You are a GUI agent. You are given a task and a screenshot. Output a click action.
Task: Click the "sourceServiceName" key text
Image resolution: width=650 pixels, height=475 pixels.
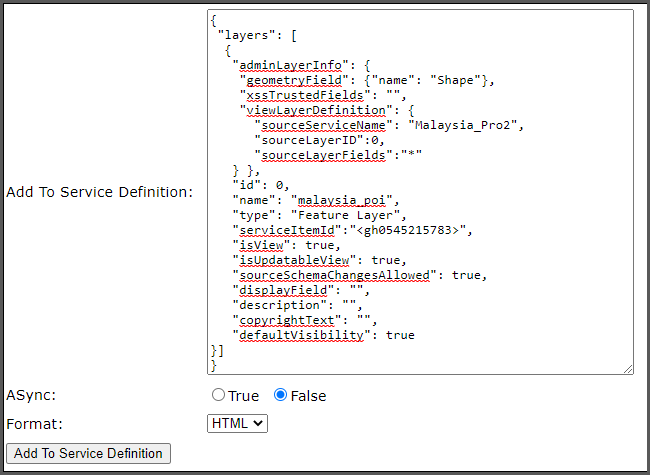tap(323, 125)
